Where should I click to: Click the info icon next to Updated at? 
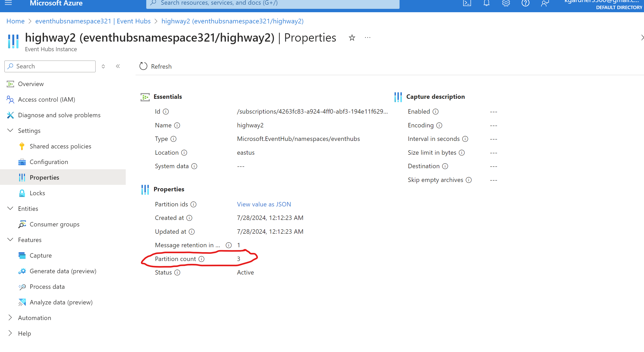tap(192, 232)
